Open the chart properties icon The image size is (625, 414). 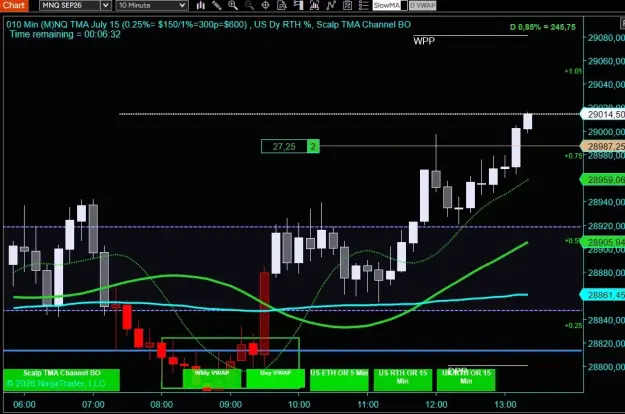[347, 6]
